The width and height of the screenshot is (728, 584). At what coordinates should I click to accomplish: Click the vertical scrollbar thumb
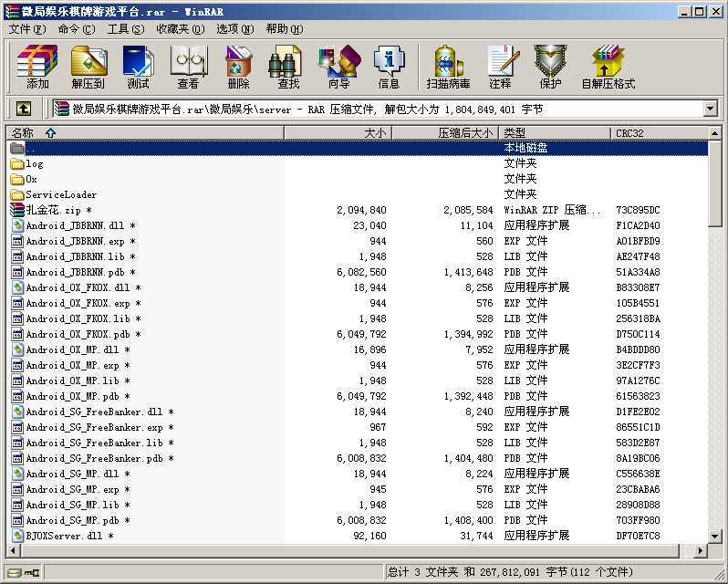(x=715, y=183)
